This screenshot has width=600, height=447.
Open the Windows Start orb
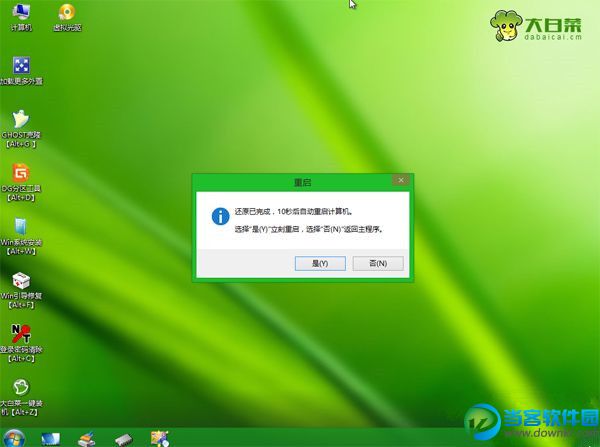pos(14,439)
